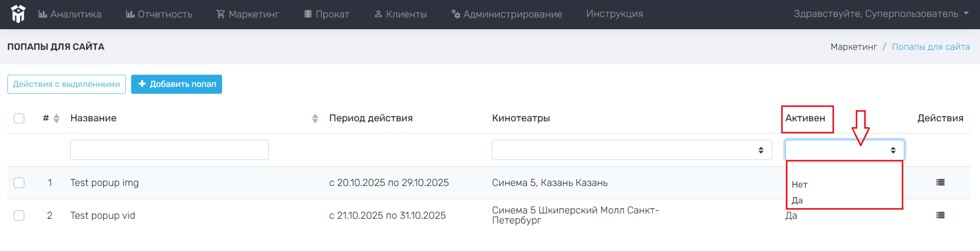Click the Test popup vid name cell
The width and height of the screenshot is (980, 251).
(103, 216)
